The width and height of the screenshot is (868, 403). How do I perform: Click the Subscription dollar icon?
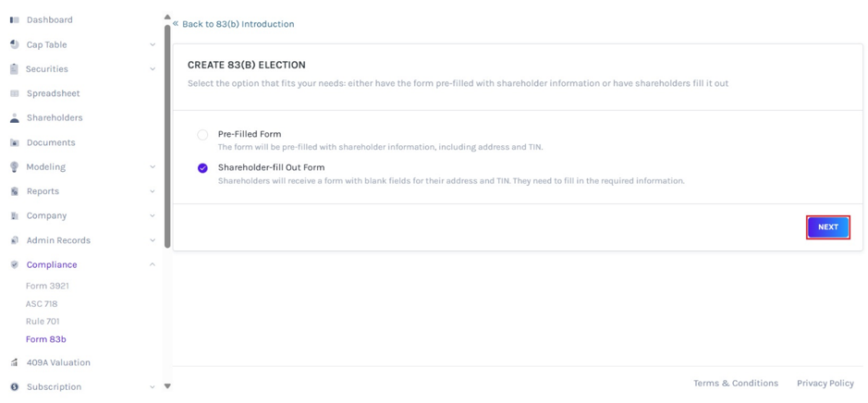coord(15,387)
